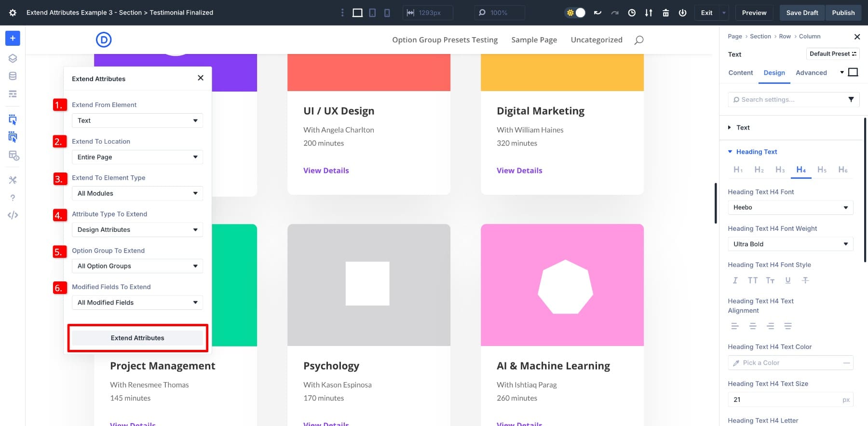The image size is (868, 426).
Task: Toggle the light/dark mode switch
Action: [575, 13]
